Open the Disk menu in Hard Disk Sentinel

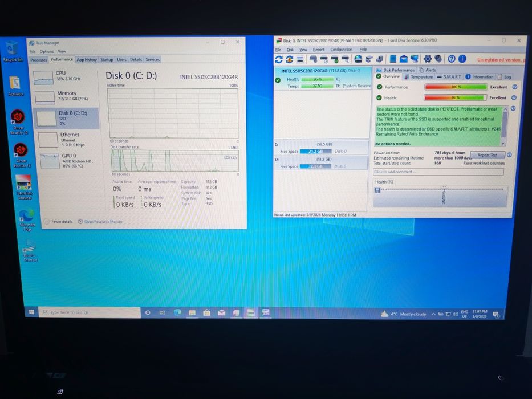pyautogui.click(x=290, y=50)
